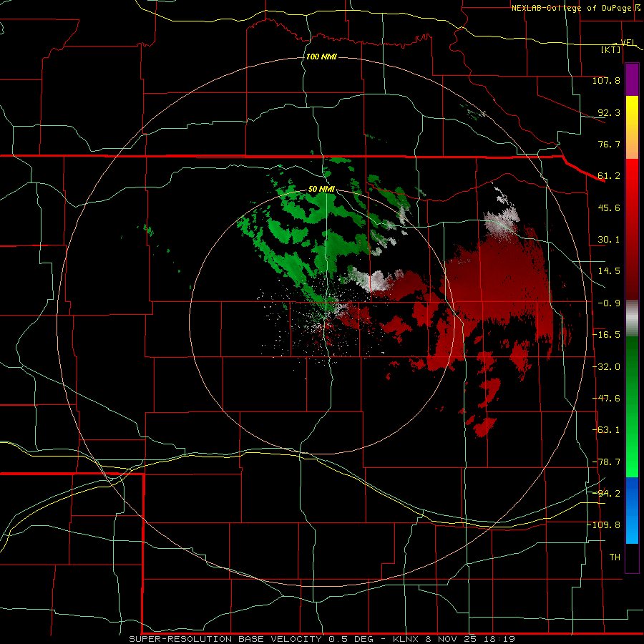
Task: Pick the black TH segment of the color bar
Action: click(632, 557)
